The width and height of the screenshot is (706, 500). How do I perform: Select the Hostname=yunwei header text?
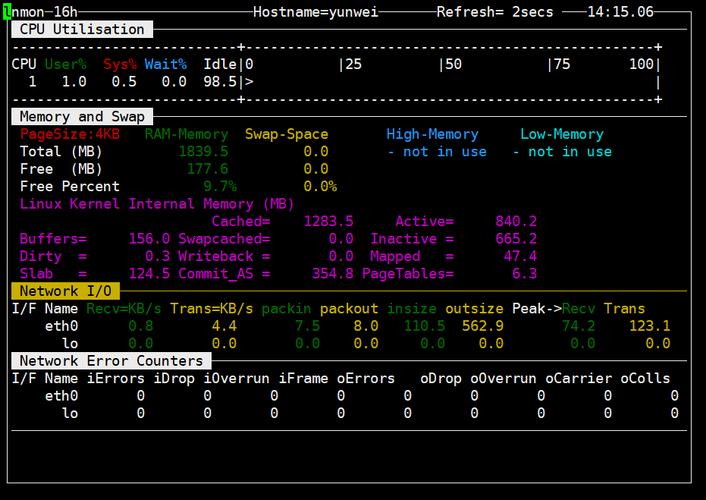tap(316, 12)
